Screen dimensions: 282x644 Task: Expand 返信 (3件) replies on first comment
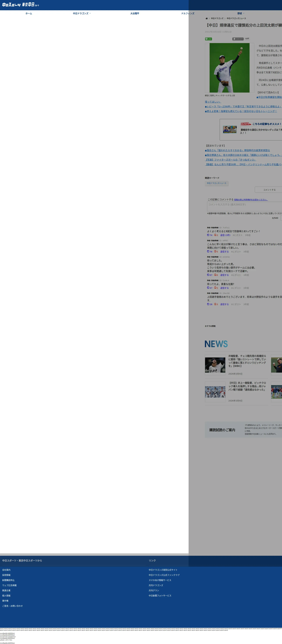tap(225, 235)
